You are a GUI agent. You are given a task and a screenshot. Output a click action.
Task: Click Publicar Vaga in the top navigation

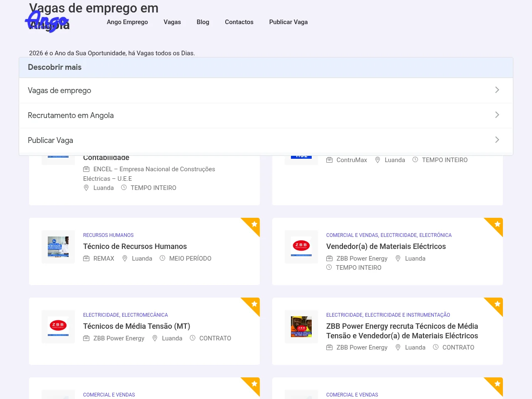pyautogui.click(x=288, y=22)
